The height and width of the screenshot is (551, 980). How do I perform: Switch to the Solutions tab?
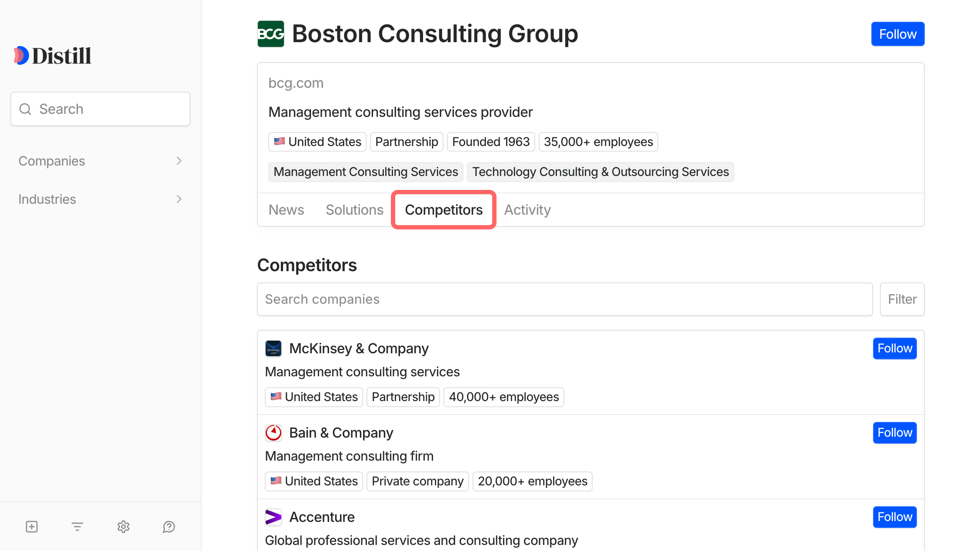click(x=354, y=210)
